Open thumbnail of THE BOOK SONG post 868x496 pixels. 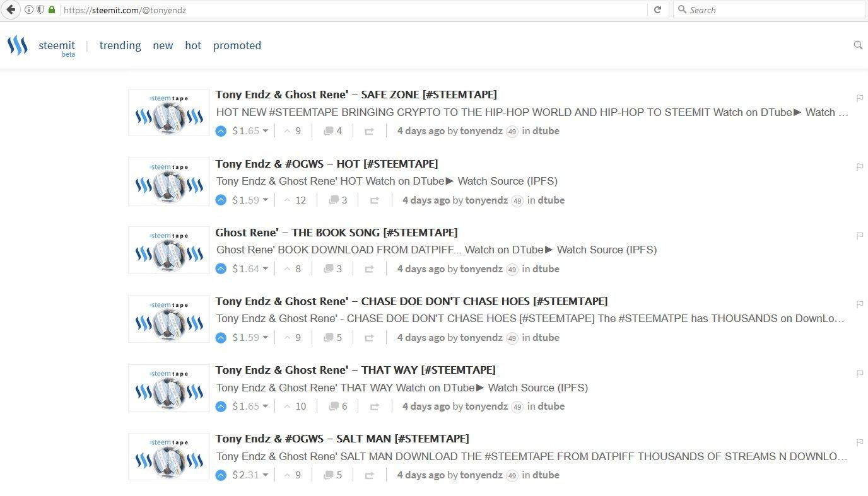169,250
